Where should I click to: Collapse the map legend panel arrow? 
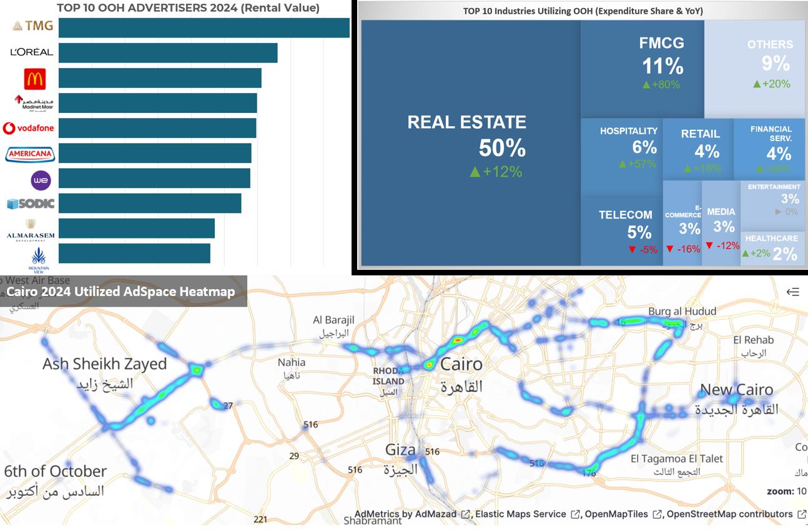point(792,292)
